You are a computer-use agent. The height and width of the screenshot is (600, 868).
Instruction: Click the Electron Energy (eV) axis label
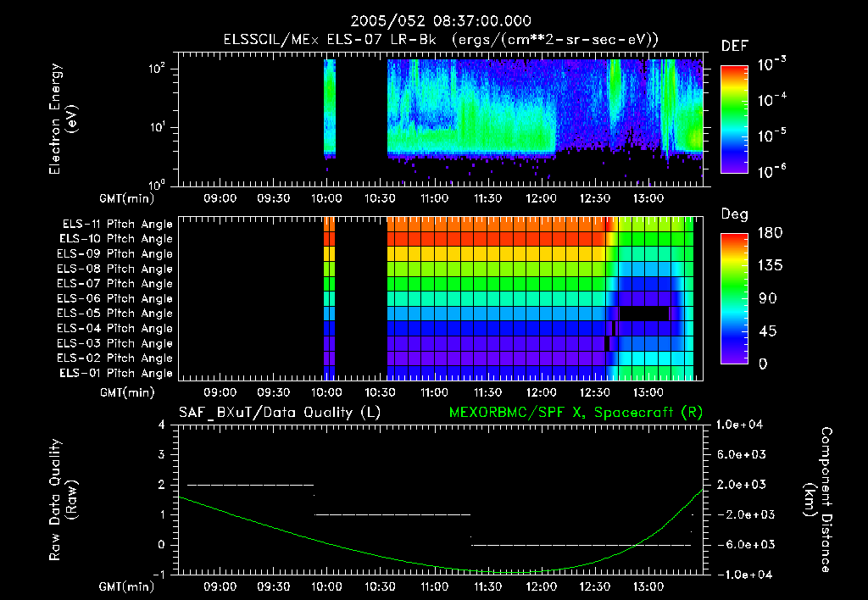(63, 119)
